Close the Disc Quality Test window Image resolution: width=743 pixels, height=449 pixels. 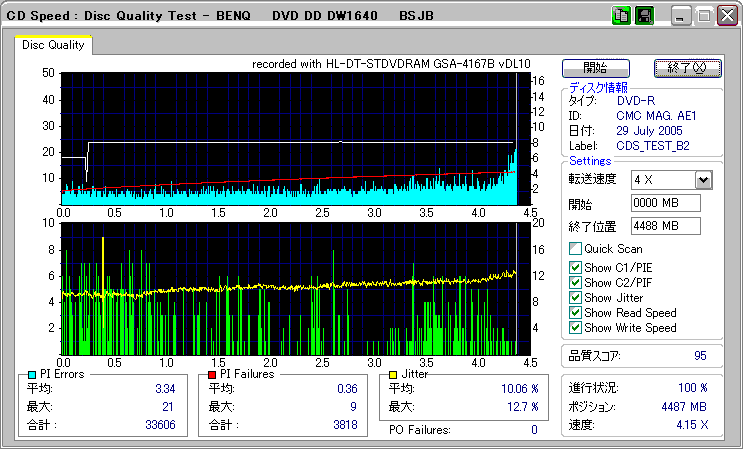725,16
